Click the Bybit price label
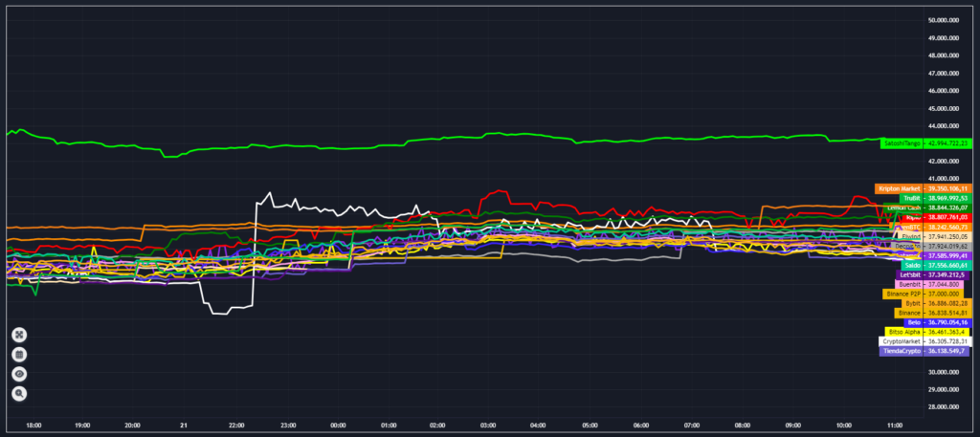 pyautogui.click(x=912, y=303)
